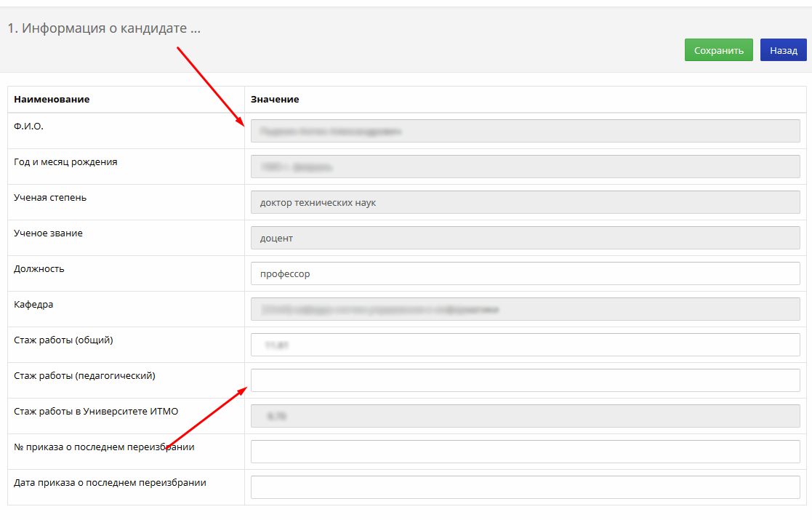Click the Ф.И.О. row label
The image size is (812, 520).
coord(28,127)
